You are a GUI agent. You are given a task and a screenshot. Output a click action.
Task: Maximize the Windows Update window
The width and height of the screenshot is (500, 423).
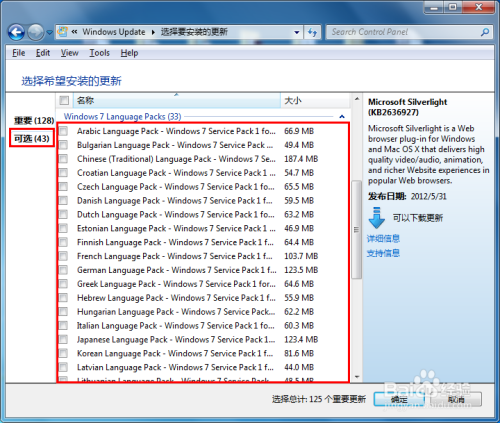point(453,7)
